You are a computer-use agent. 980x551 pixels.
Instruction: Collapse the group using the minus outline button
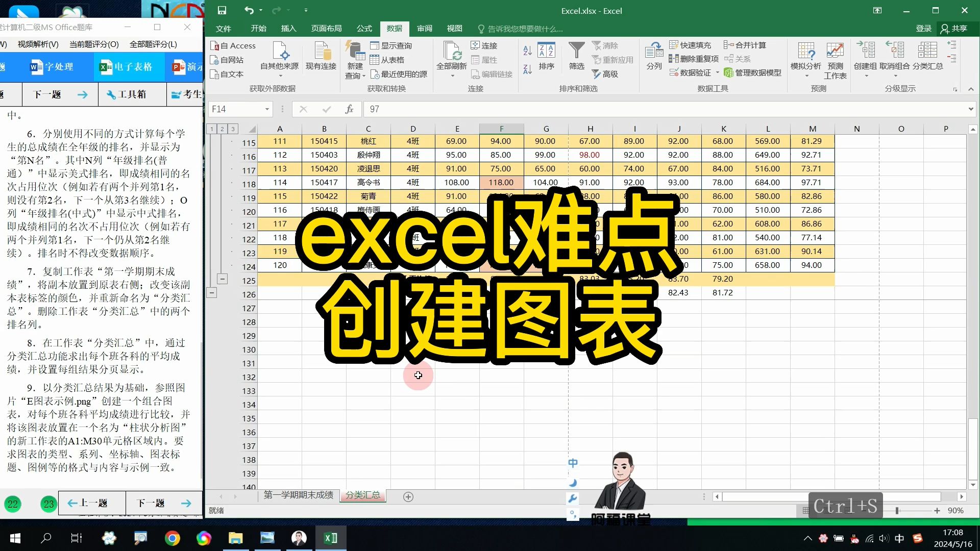(222, 279)
